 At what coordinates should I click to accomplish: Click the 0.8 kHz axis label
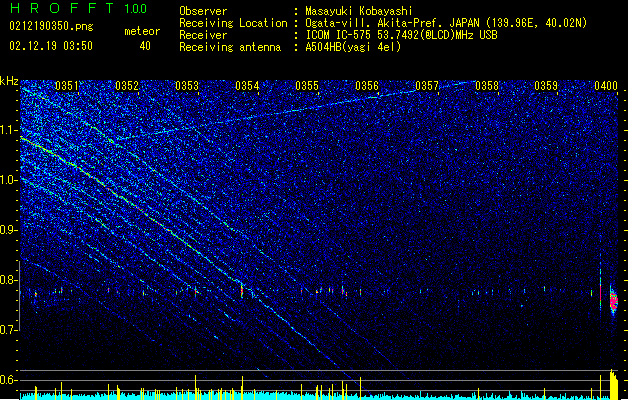(x=9, y=280)
